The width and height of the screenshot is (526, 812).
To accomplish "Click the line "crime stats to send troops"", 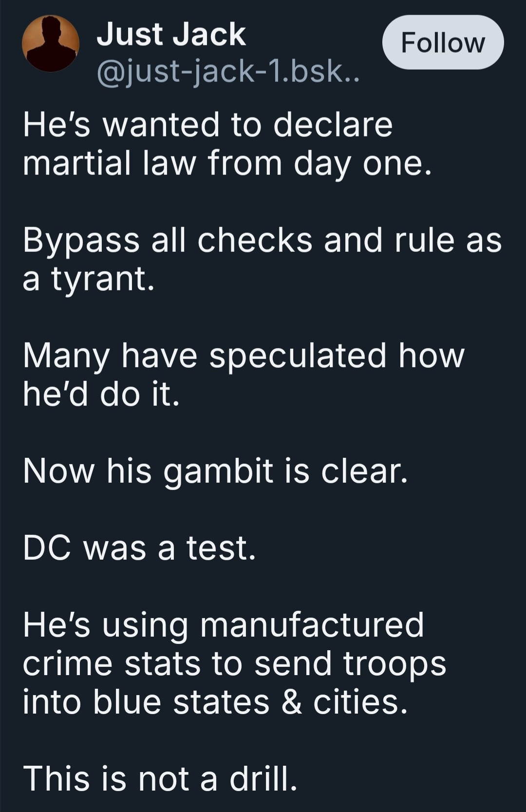I will click(x=234, y=664).
